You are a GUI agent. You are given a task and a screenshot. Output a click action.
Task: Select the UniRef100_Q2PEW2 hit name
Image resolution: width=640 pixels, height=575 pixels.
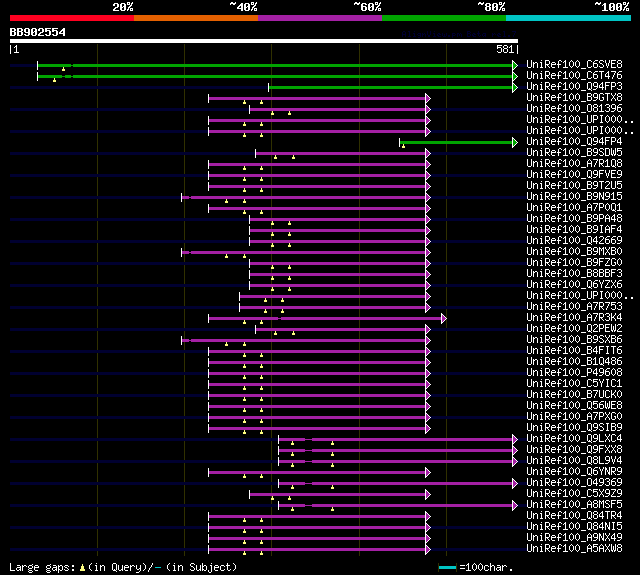pos(574,329)
